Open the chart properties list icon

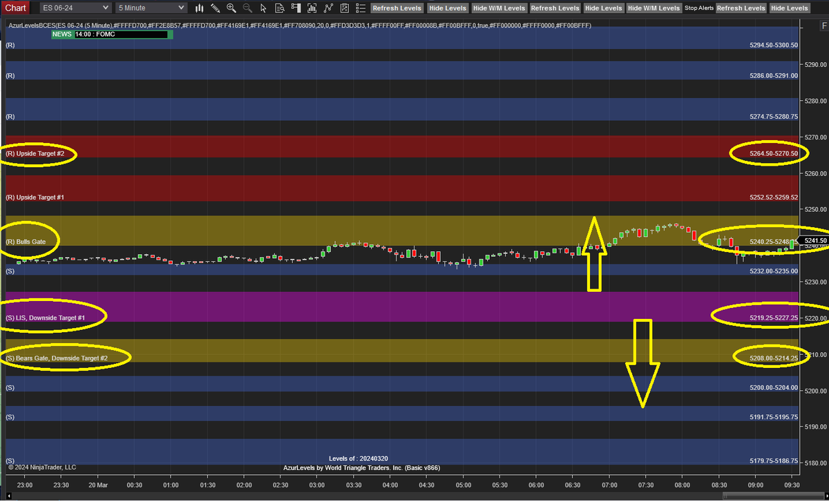359,8
